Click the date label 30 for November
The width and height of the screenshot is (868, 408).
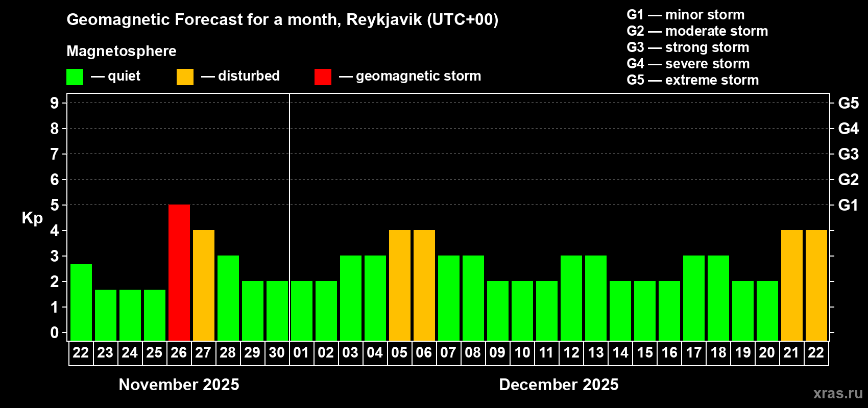pyautogui.click(x=277, y=353)
